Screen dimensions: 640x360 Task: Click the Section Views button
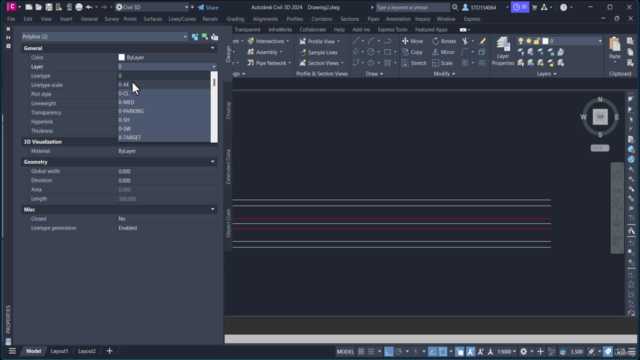point(321,63)
